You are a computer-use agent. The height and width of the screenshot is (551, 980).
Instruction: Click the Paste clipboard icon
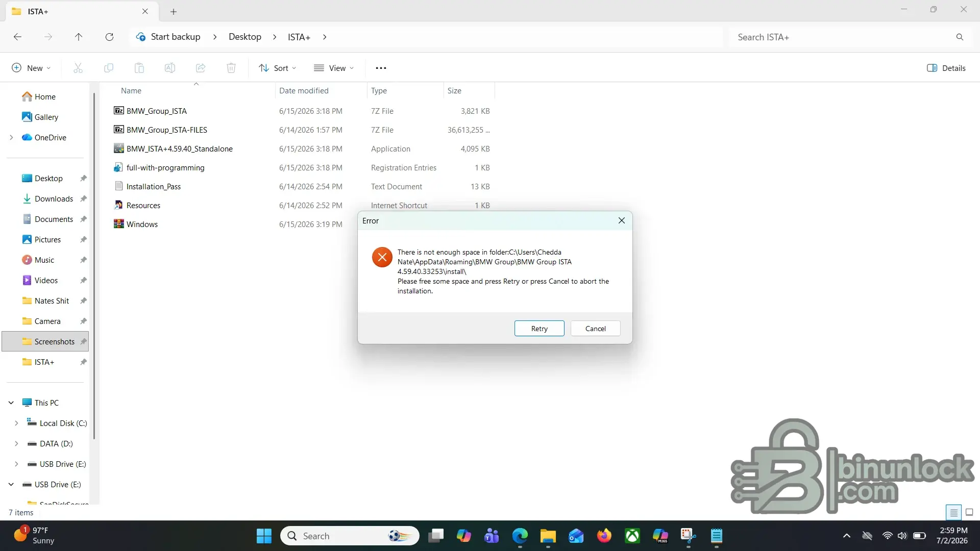click(x=139, y=68)
